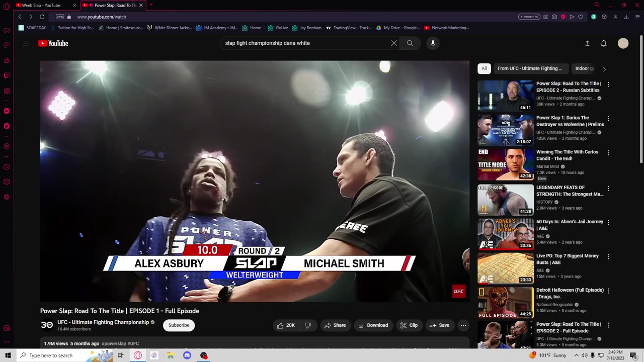Open File Explorer from taskbar
644x362 pixels.
(171, 355)
